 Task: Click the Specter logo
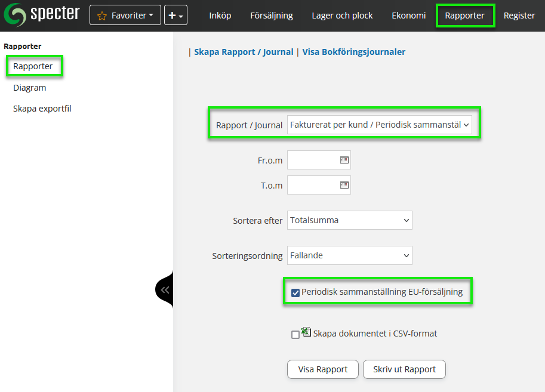tap(42, 15)
